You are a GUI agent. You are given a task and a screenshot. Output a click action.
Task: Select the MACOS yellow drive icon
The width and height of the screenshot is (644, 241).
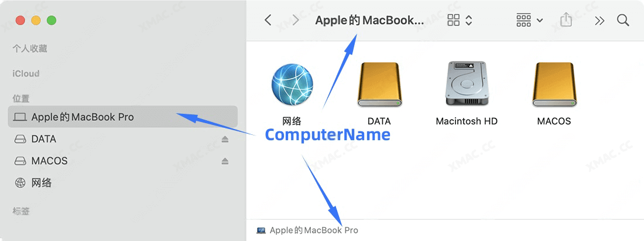(554, 84)
